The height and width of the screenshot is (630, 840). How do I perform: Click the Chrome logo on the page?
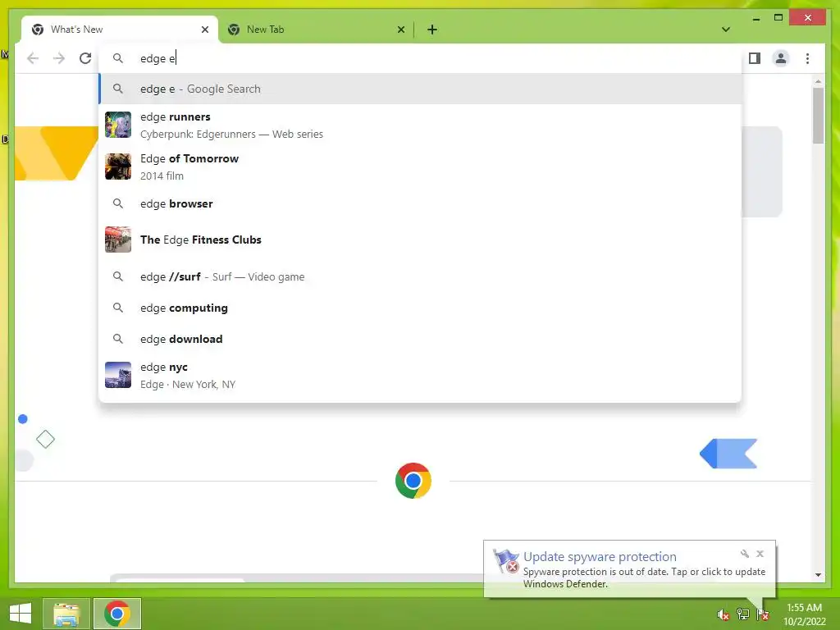413,481
